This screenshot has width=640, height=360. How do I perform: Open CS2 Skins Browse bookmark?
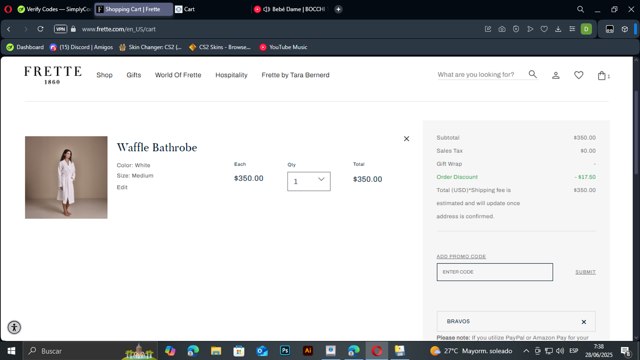[x=220, y=47]
